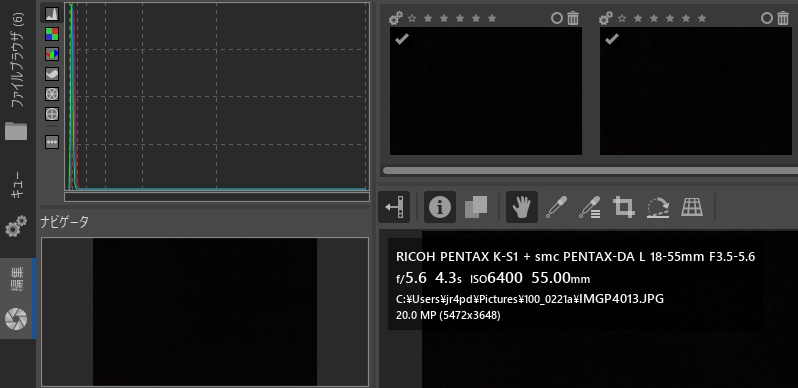798x388 pixels.
Task: Toggle the image info overlay button
Action: 440,207
